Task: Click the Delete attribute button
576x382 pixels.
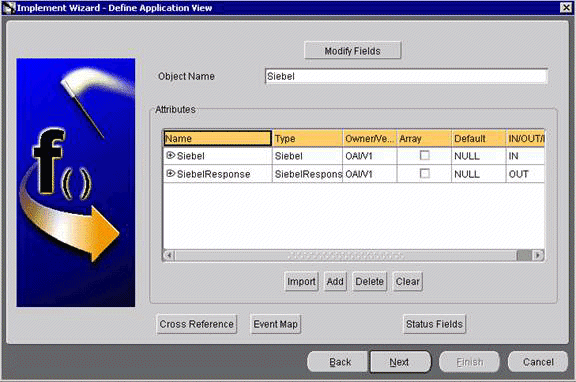Action: click(x=370, y=281)
